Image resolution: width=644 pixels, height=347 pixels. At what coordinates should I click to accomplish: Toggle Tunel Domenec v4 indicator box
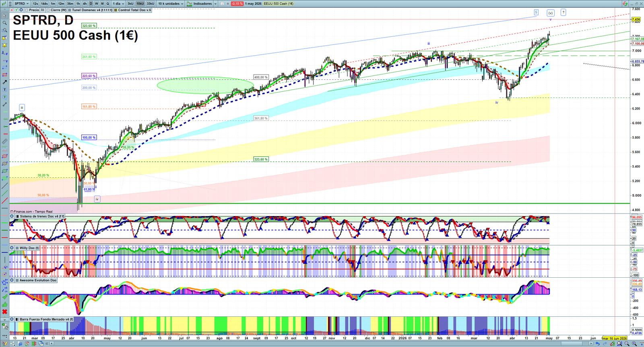(70, 10)
